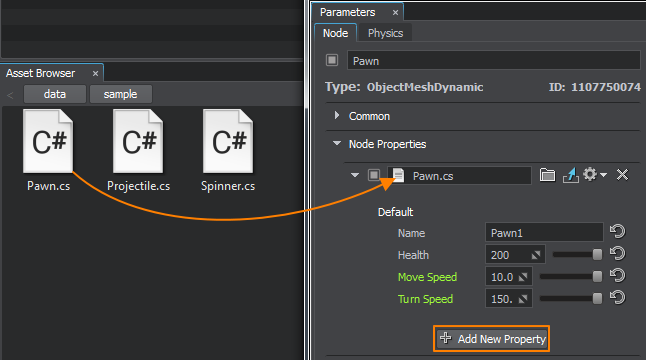Reset the Name field to default
This screenshot has width=646, height=360.
click(617, 231)
